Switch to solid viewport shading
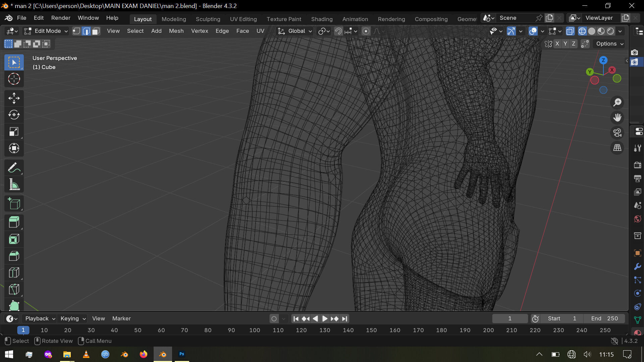Screen dimensions: 644x362 tap(592, 31)
